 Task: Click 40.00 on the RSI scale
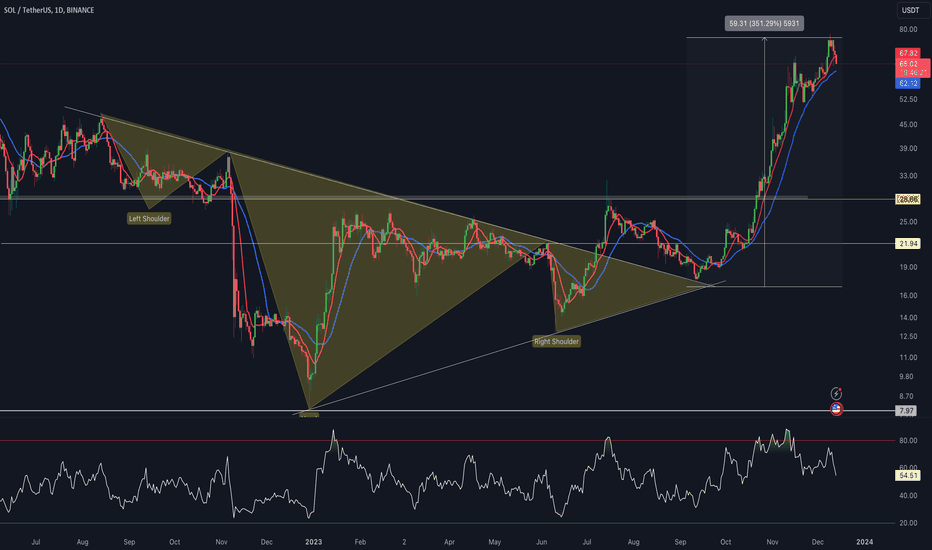(908, 495)
